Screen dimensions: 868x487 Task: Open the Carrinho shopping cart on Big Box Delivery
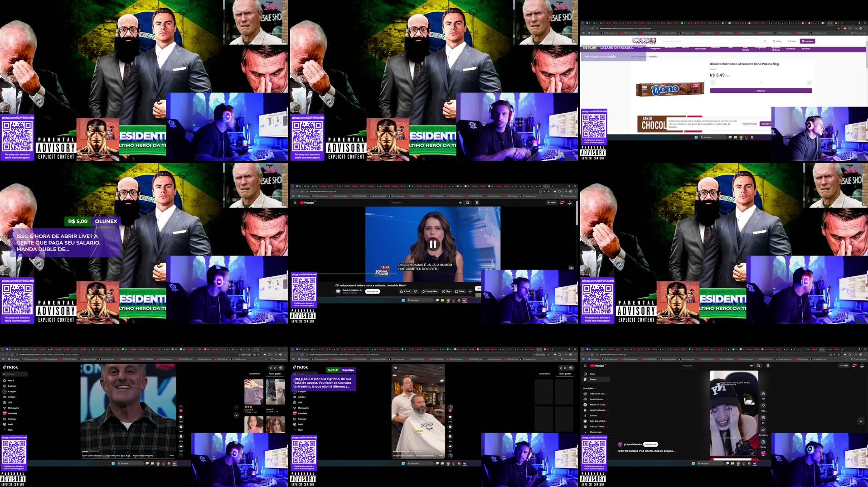(x=807, y=41)
